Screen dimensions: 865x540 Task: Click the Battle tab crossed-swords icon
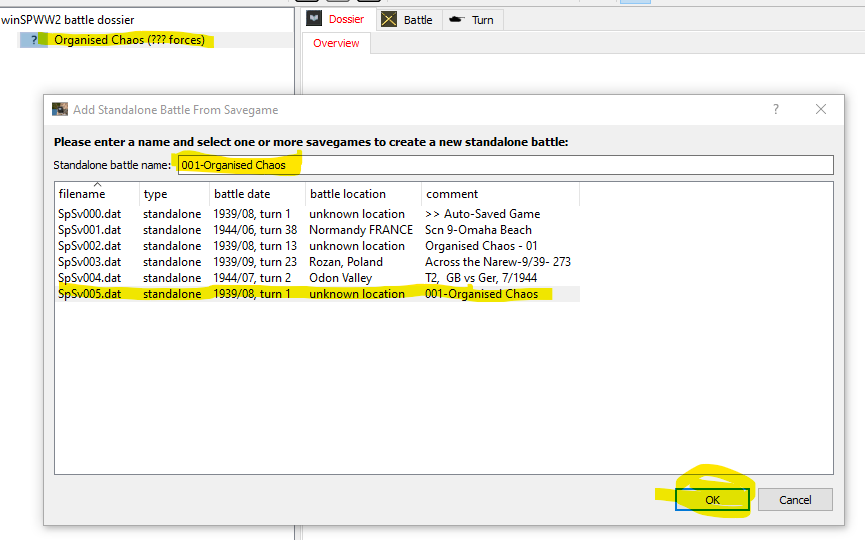389,19
